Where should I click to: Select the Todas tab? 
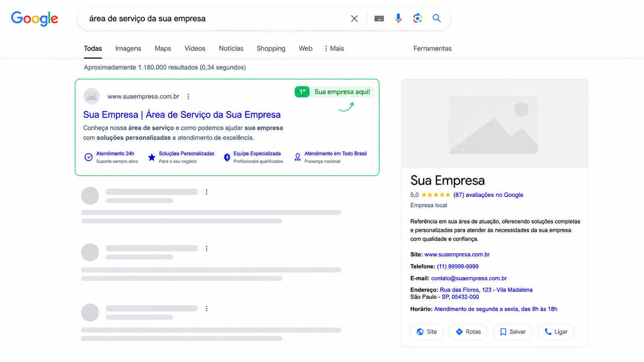point(93,48)
